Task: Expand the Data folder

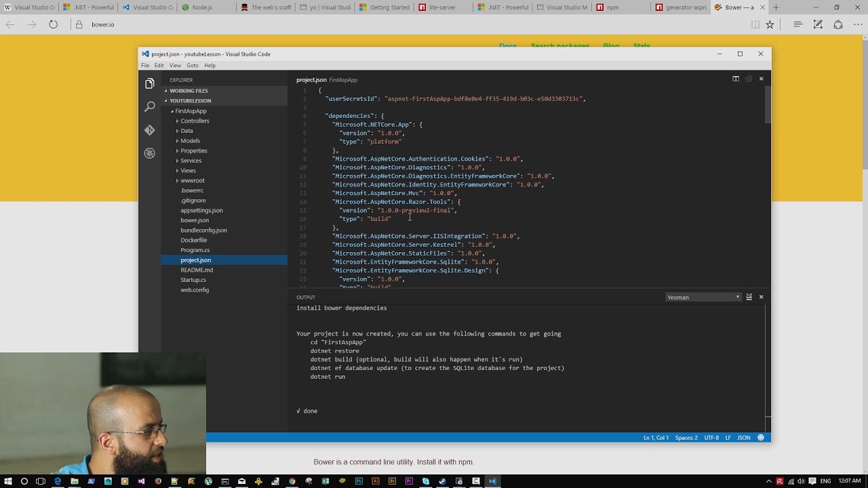Action: point(224,131)
